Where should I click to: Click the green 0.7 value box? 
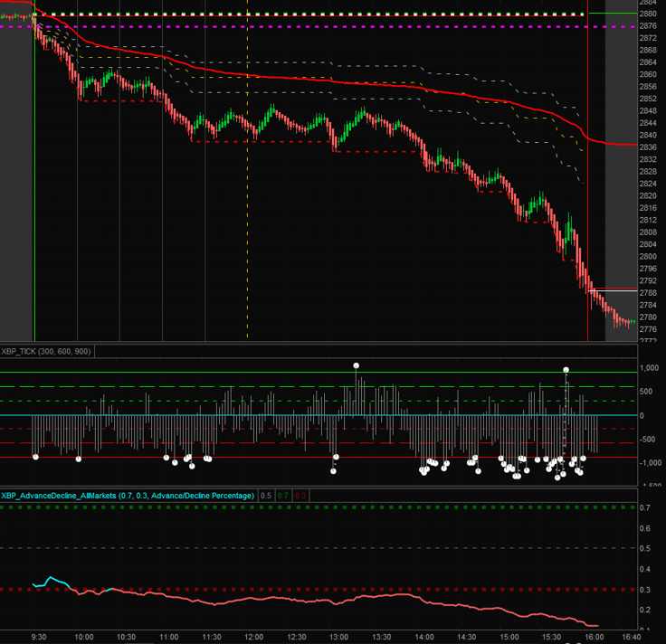[282, 496]
